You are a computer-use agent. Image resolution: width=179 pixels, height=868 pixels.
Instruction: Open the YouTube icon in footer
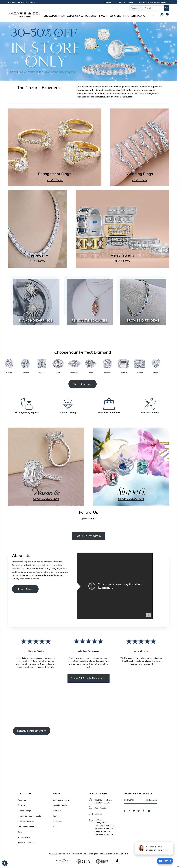[149, 811]
